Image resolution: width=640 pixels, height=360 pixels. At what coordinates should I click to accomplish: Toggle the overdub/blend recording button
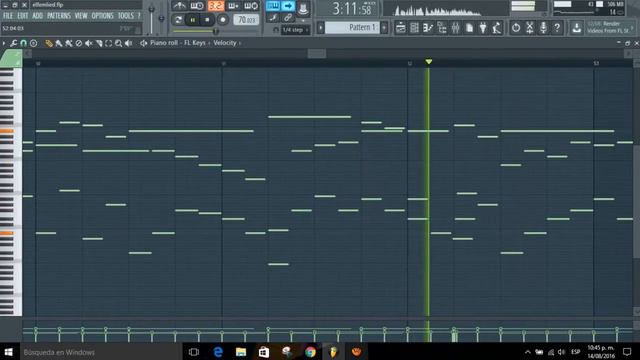coord(233,6)
